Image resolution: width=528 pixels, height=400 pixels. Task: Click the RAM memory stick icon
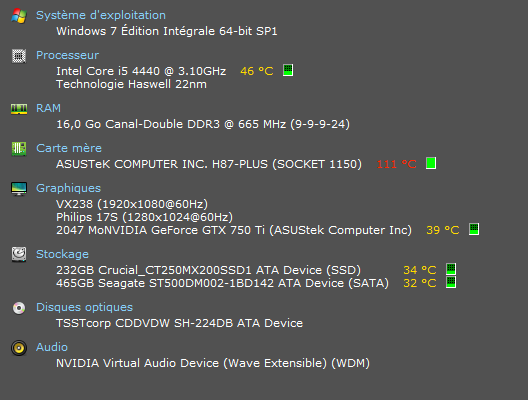click(x=19, y=109)
